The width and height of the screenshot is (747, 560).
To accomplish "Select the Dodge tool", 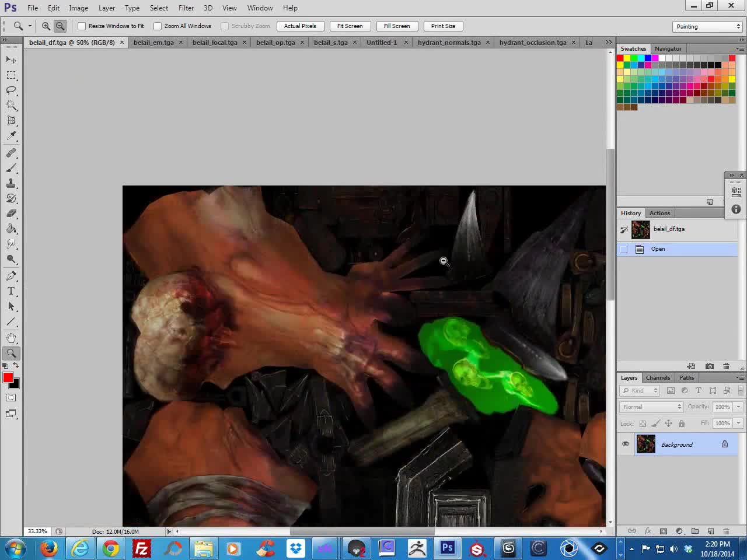I will [11, 259].
